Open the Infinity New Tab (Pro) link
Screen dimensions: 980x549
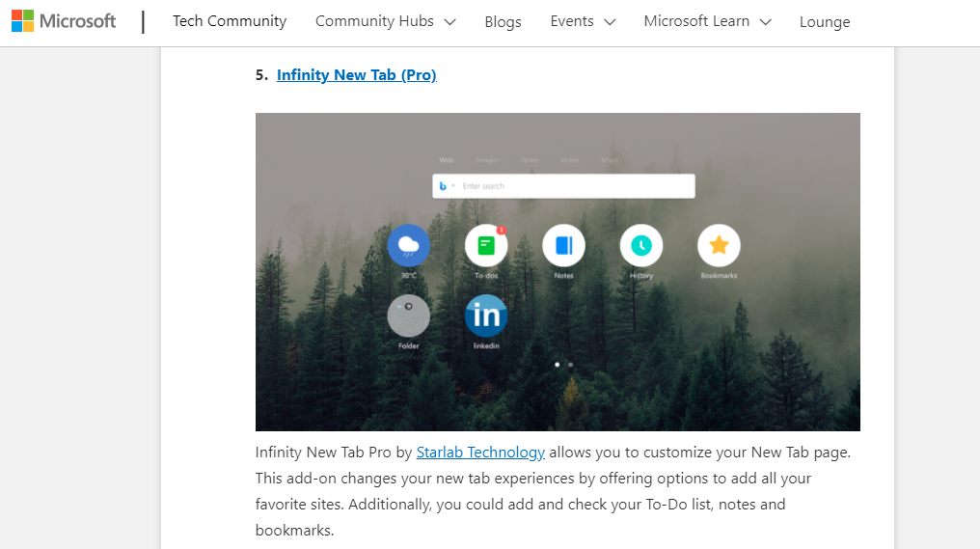pyautogui.click(x=356, y=75)
